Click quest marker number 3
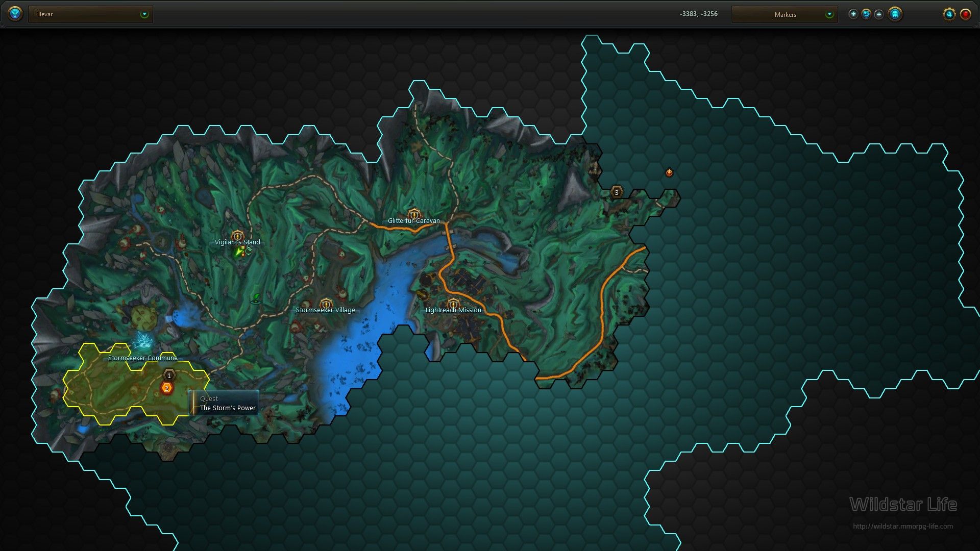 click(617, 192)
